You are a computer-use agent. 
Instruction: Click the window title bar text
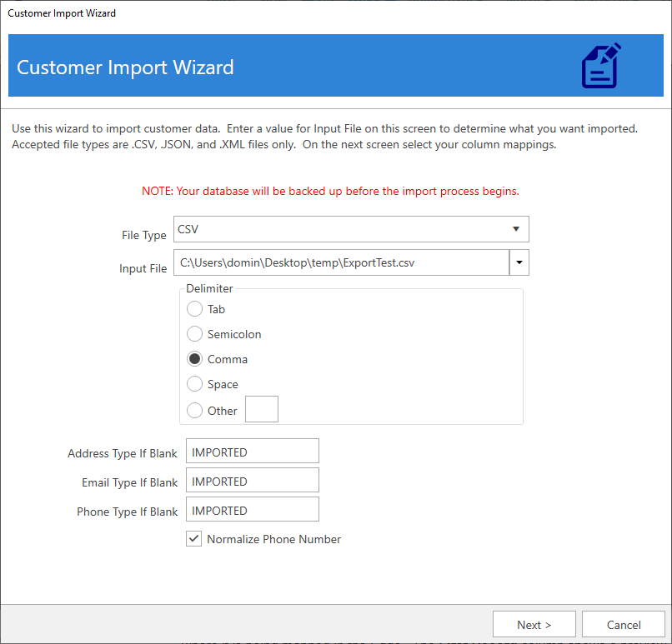62,13
